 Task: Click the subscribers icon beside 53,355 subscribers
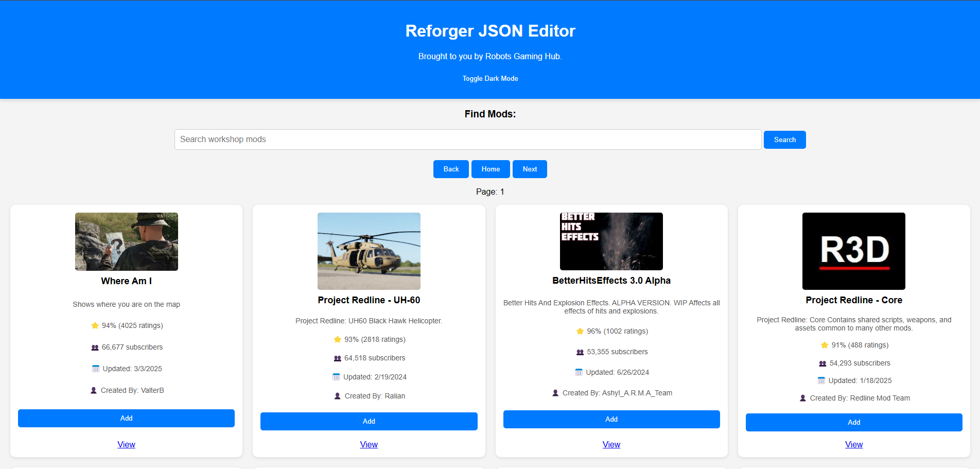pos(580,352)
